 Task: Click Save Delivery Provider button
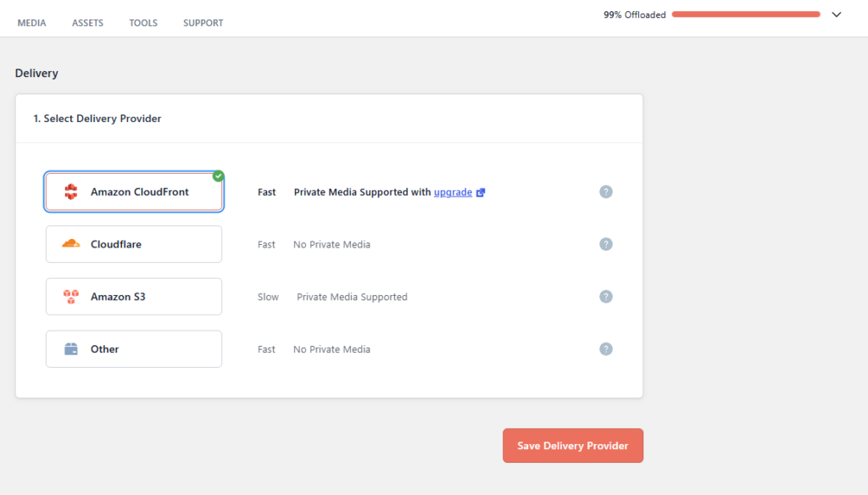pos(573,446)
